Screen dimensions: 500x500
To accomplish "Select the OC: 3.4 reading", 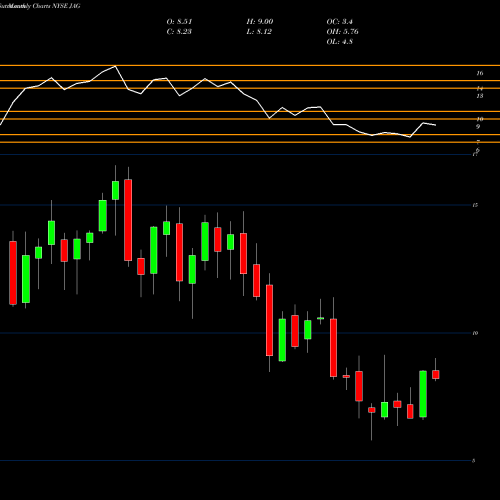I will tap(339, 22).
